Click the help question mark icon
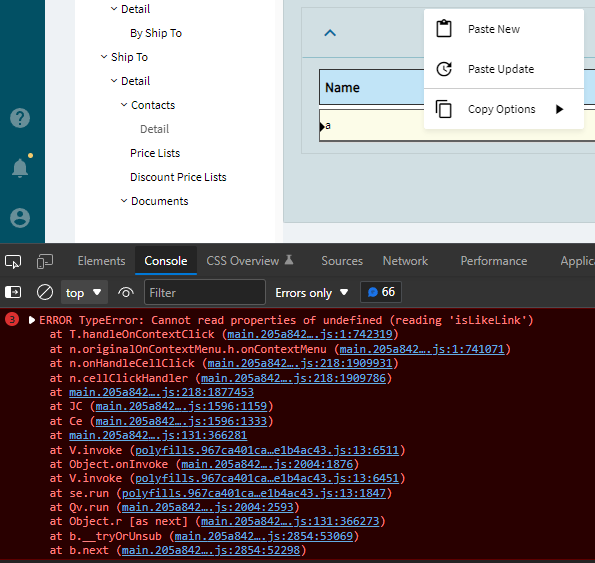This screenshot has height=563, width=595. pyautogui.click(x=20, y=118)
